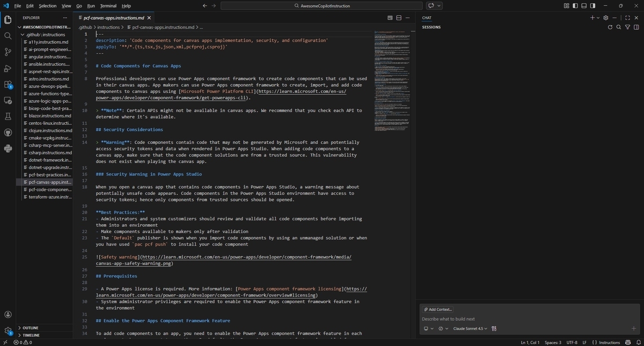Go forward using the navigation arrow
This screenshot has width=644, height=346.
(214, 6)
